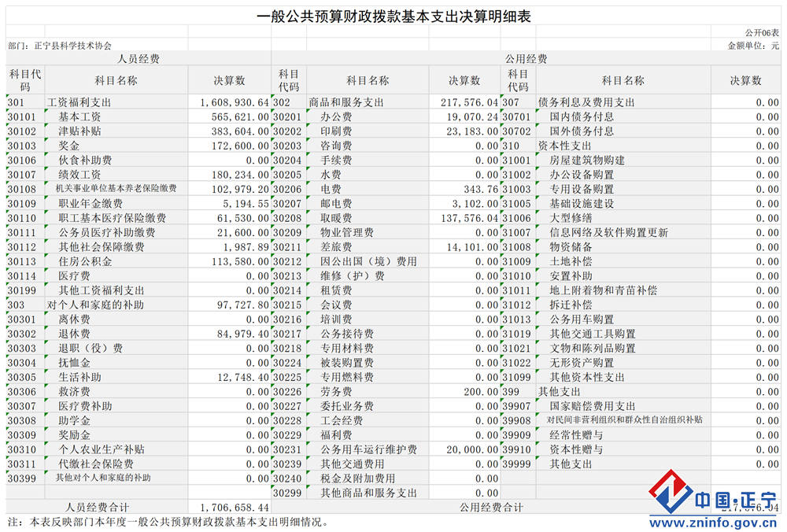Image resolution: width=787 pixels, height=532 pixels.
Task: Select the 劳务费 amount 200.00
Action: point(481,392)
